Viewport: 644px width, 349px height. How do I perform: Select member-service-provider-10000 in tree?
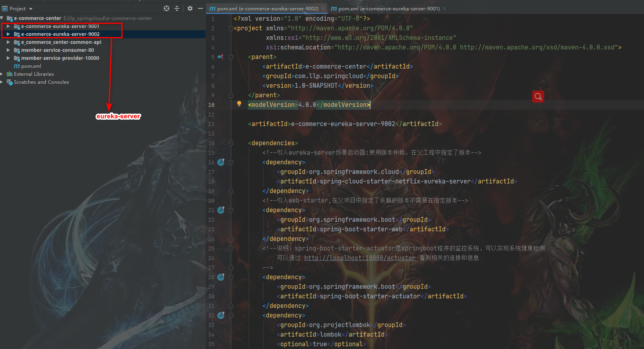pos(60,58)
